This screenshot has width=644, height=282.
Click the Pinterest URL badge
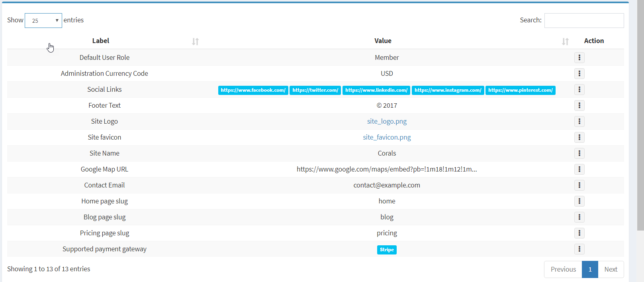point(520,91)
